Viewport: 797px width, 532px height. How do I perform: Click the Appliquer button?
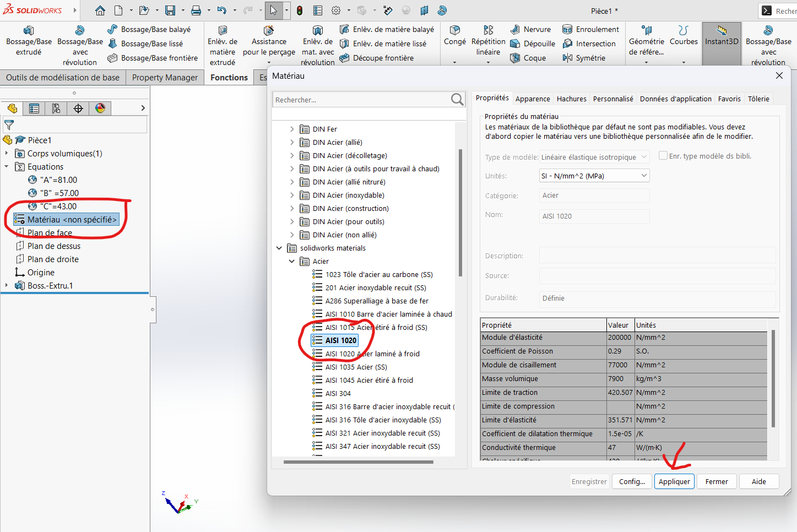click(x=674, y=481)
